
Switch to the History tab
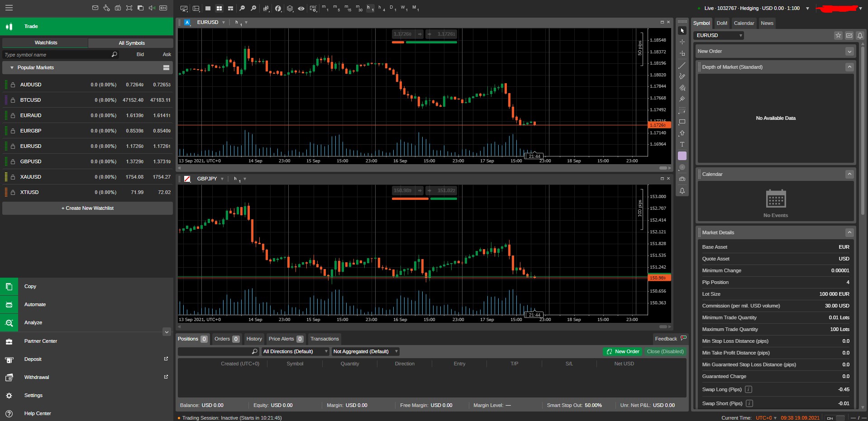point(254,339)
